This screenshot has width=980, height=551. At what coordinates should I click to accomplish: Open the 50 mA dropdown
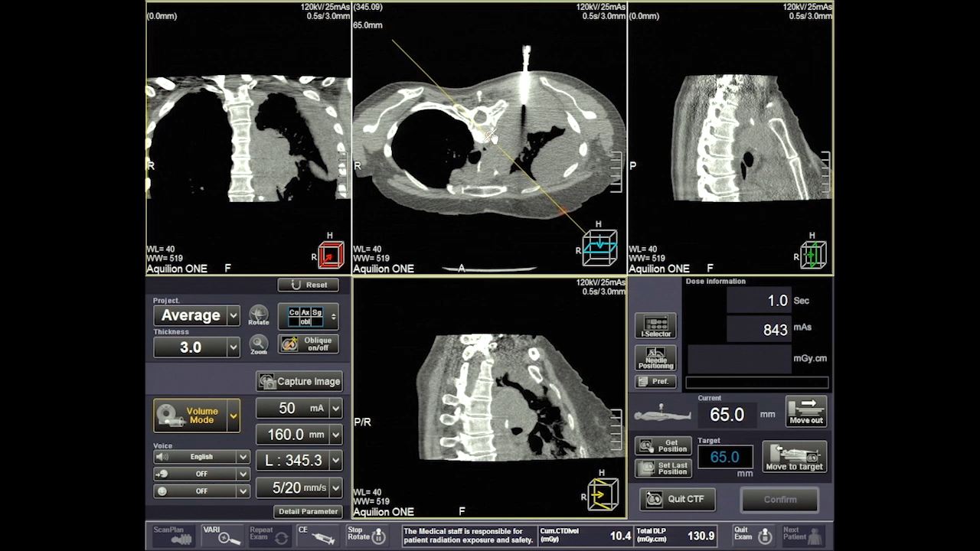335,409
